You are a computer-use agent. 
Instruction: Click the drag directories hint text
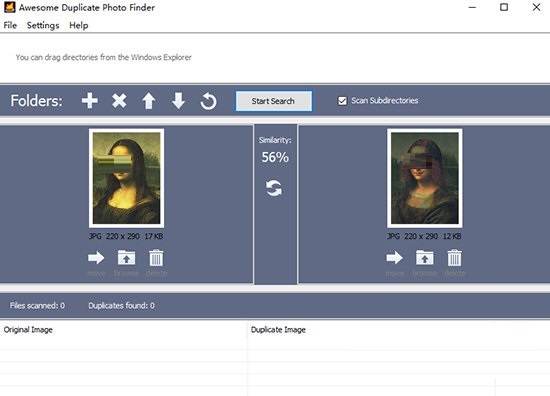tap(103, 57)
